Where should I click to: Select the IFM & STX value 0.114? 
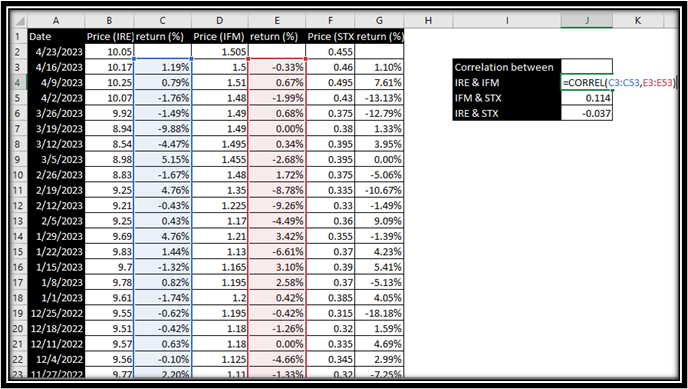[x=587, y=98]
